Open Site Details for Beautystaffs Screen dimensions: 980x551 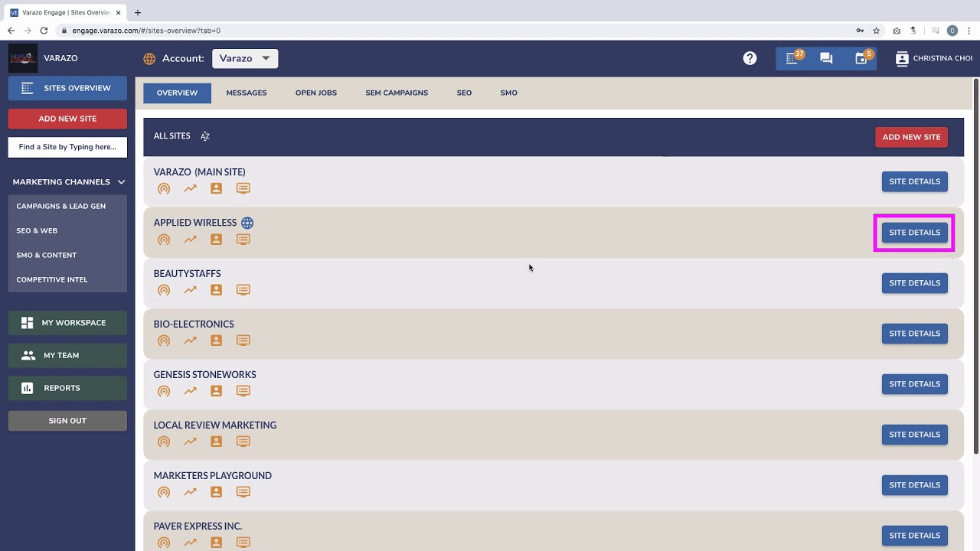914,282
